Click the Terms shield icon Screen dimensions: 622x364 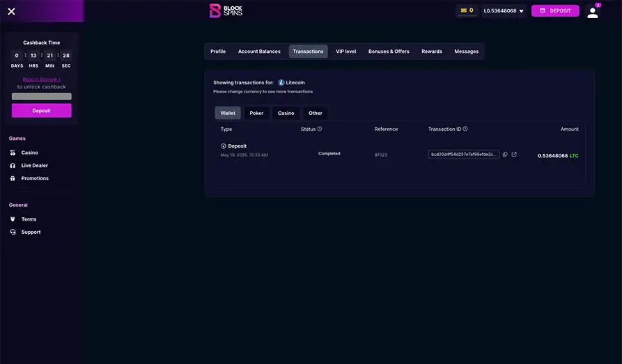[x=13, y=219]
